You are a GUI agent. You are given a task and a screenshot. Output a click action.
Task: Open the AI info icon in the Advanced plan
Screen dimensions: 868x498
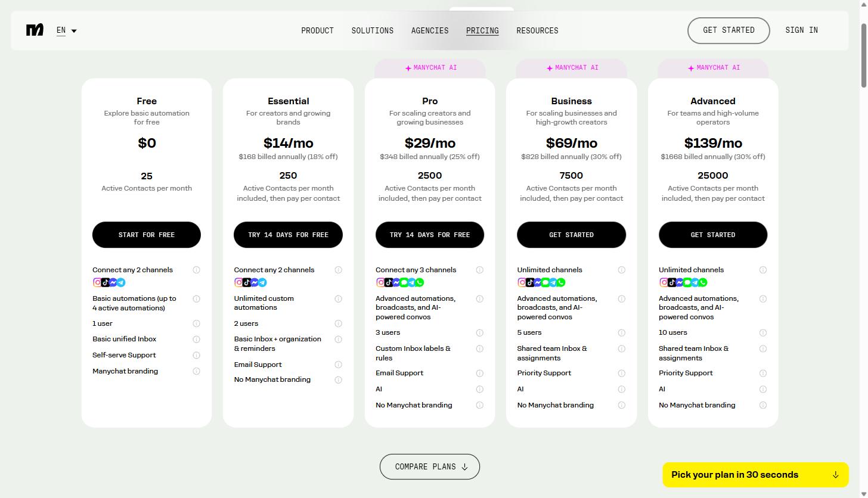pyautogui.click(x=762, y=389)
